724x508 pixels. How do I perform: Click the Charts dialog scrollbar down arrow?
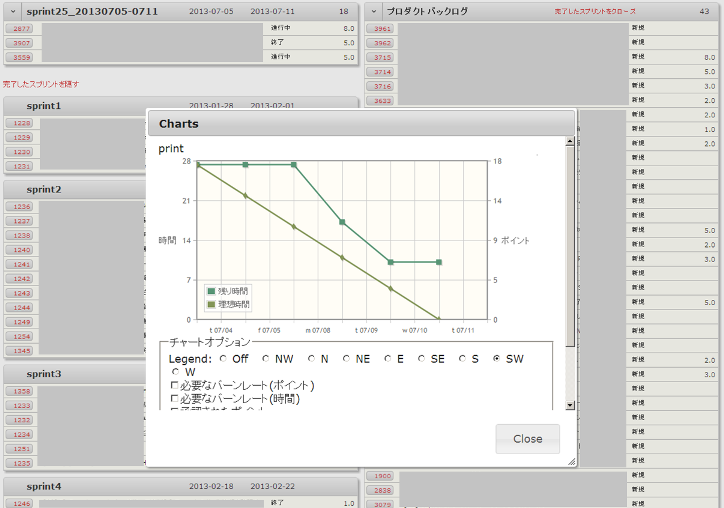(x=570, y=405)
